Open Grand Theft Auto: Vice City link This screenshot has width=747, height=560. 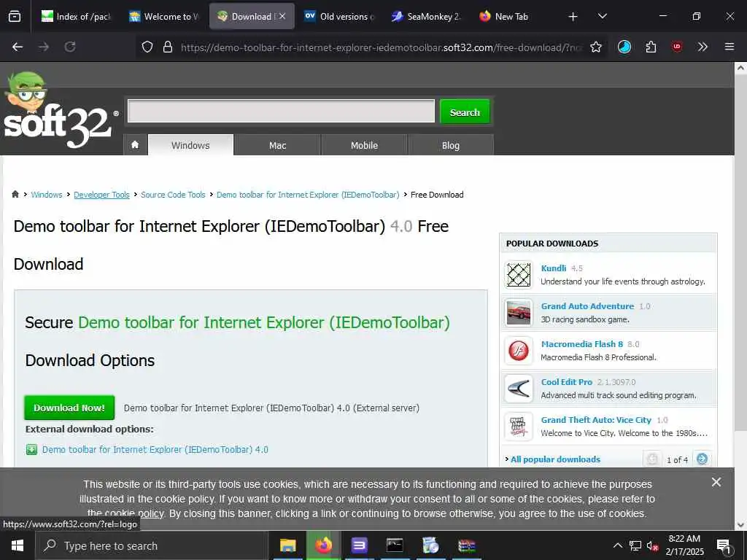tap(596, 420)
